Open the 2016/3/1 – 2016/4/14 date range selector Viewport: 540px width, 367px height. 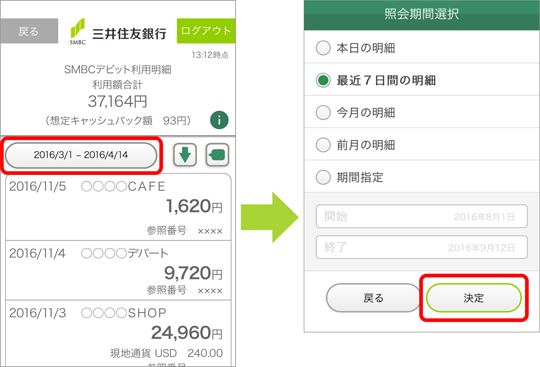coord(81,155)
